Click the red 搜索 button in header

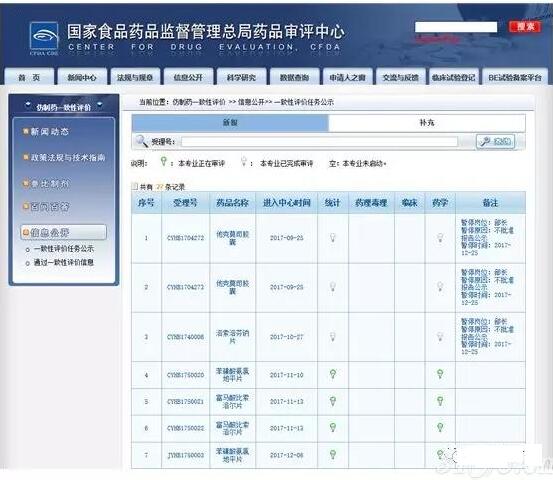tap(525, 26)
